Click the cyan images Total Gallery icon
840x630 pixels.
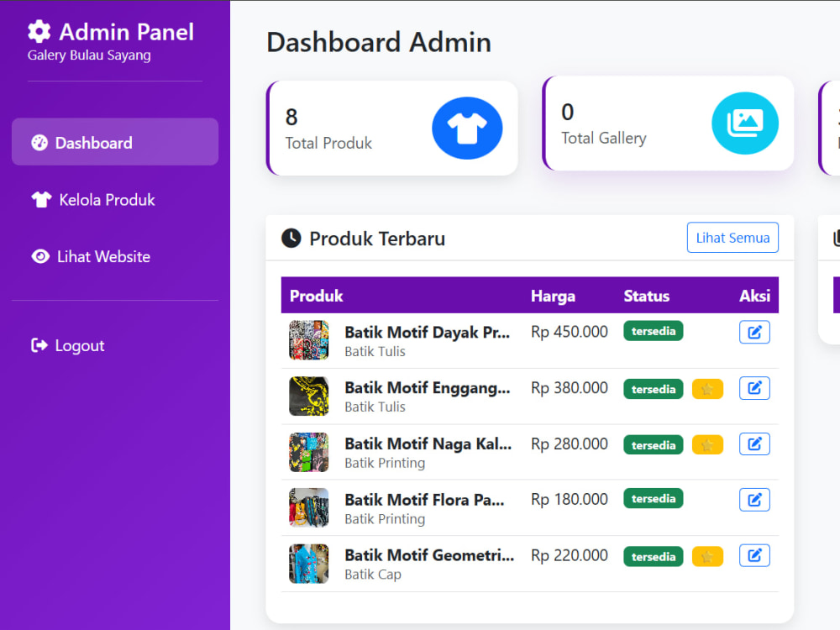[x=744, y=123]
